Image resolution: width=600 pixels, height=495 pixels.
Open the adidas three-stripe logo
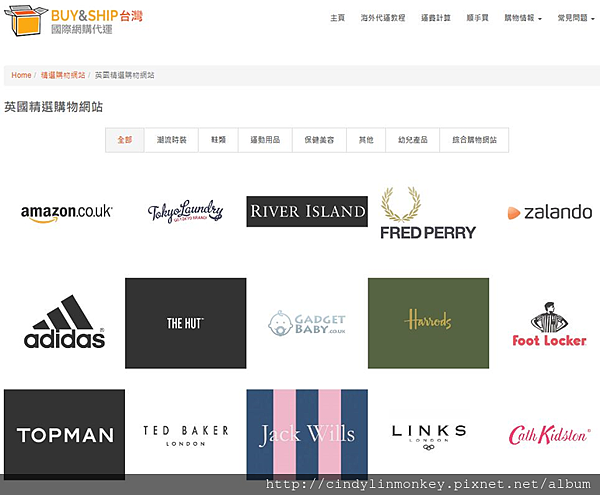(x=64, y=322)
